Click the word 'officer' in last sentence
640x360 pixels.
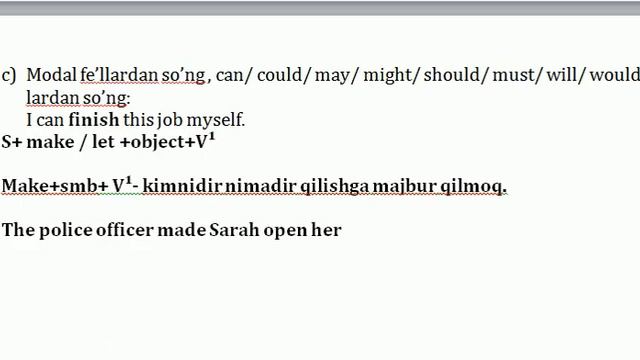pyautogui.click(x=125, y=230)
